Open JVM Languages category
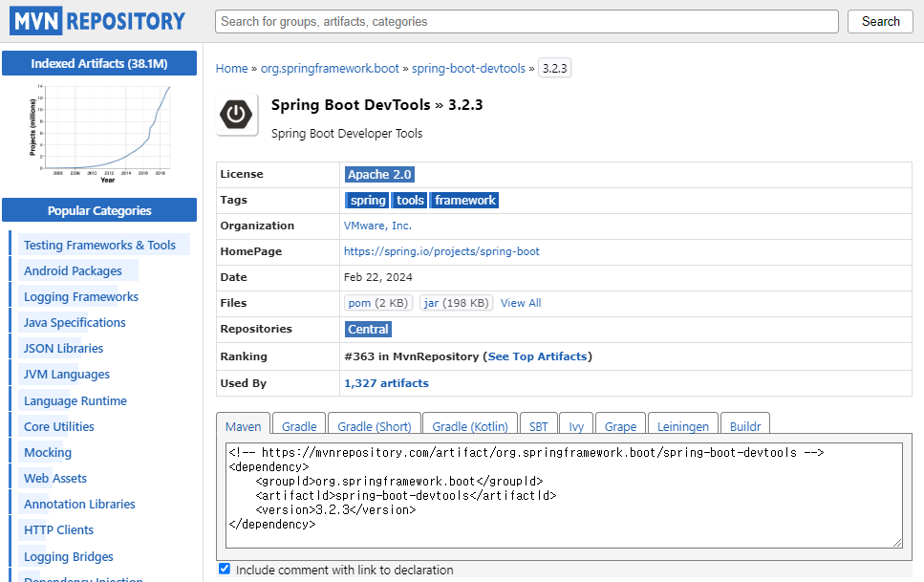This screenshot has height=582, width=924. pyautogui.click(x=67, y=375)
